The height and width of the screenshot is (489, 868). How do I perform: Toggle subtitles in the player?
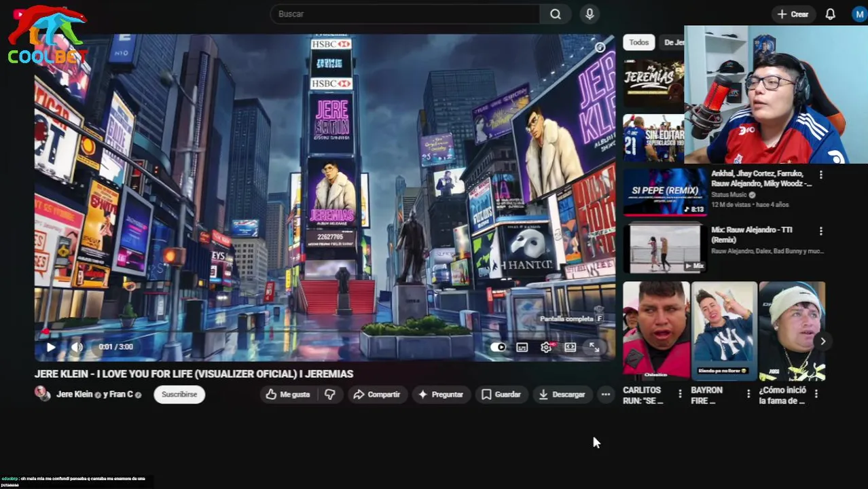pyautogui.click(x=522, y=347)
